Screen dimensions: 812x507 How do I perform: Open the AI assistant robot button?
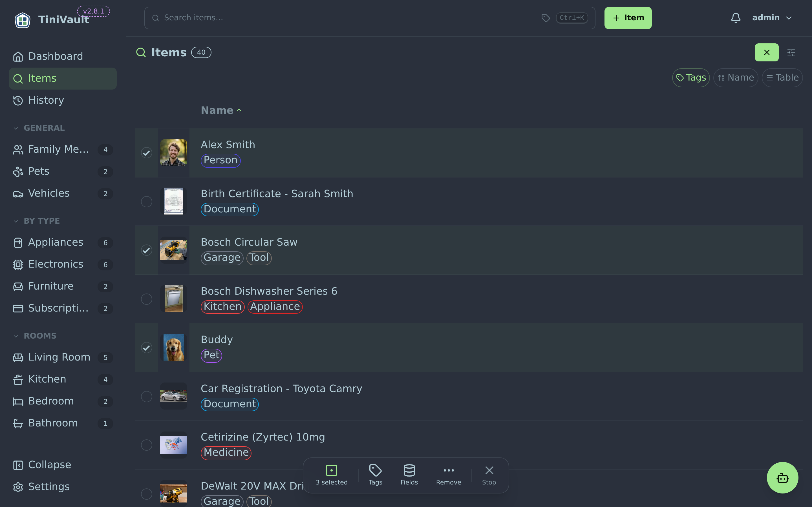[x=782, y=477]
